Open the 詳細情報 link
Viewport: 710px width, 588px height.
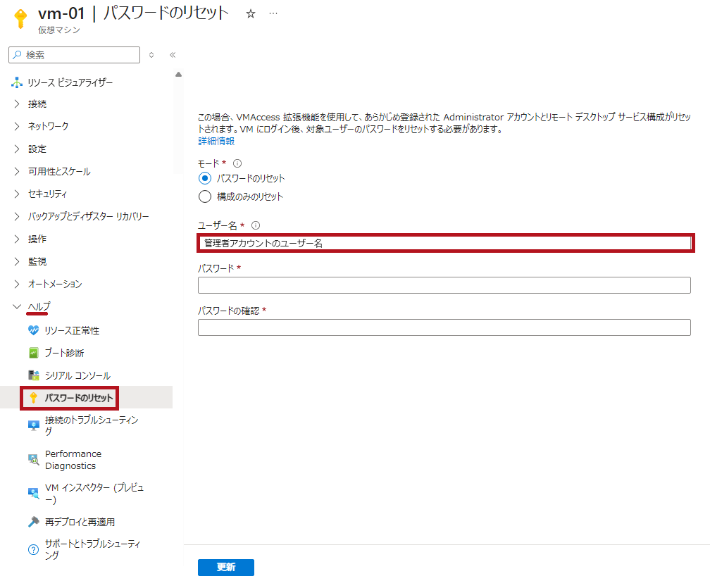(x=216, y=142)
